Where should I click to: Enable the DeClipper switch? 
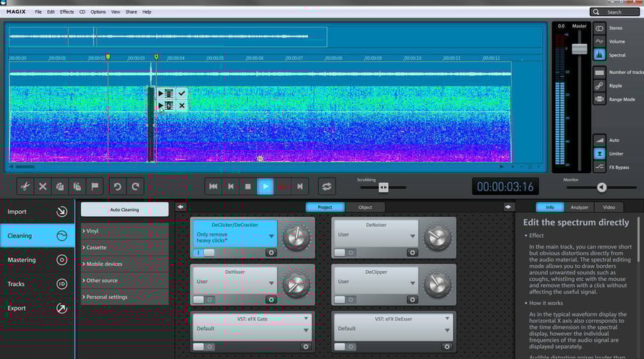pos(345,300)
